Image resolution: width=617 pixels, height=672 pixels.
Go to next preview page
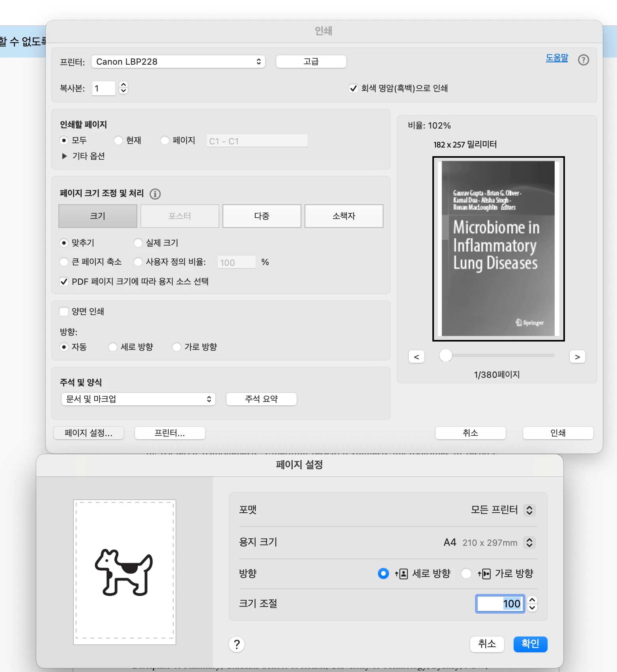578,357
